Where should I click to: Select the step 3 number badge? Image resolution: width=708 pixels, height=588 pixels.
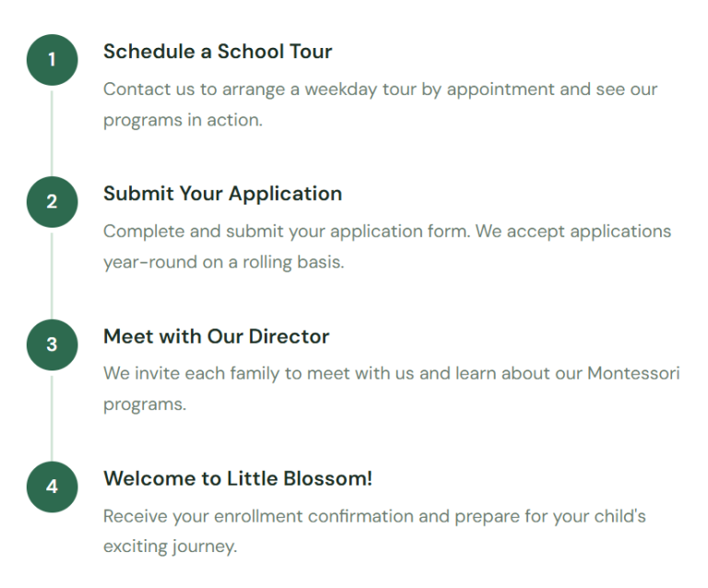(52, 345)
